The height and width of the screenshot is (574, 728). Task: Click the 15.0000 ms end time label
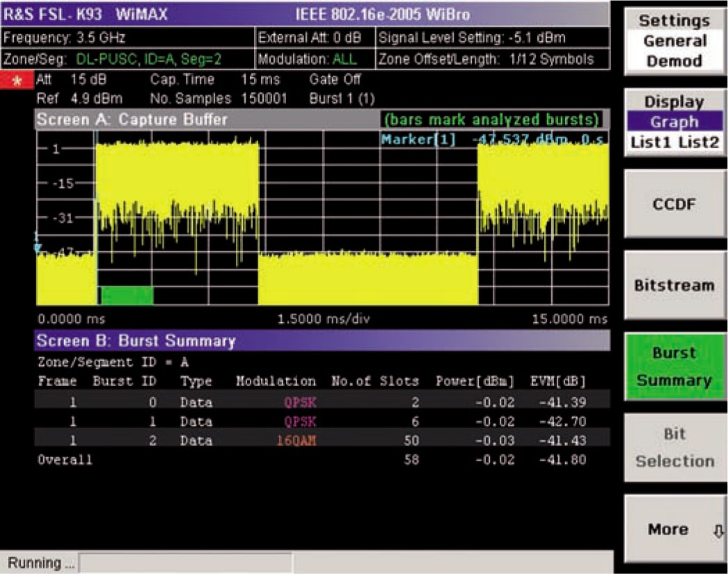570,319
